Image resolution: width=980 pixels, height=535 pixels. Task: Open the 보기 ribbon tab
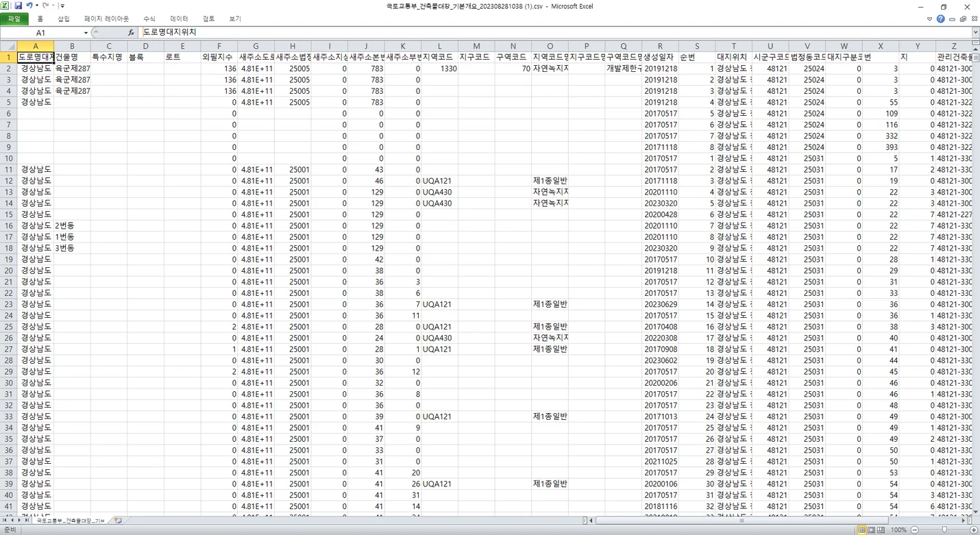click(x=235, y=18)
